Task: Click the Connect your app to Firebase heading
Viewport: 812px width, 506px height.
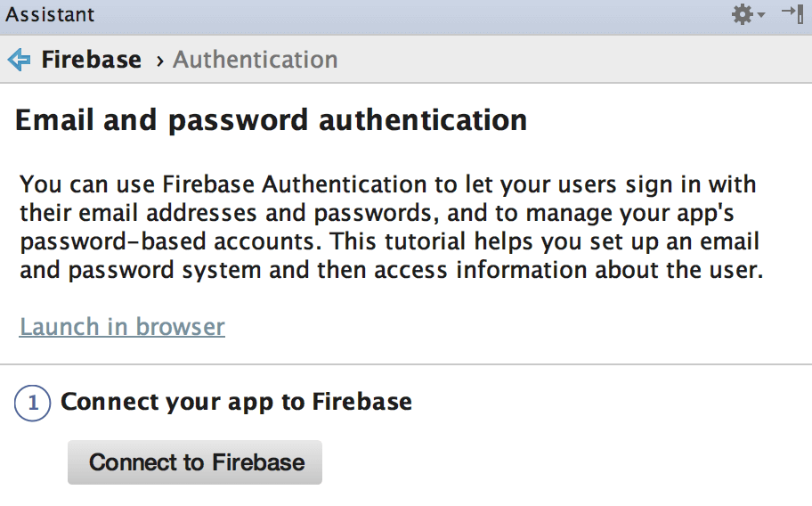Action: (236, 403)
